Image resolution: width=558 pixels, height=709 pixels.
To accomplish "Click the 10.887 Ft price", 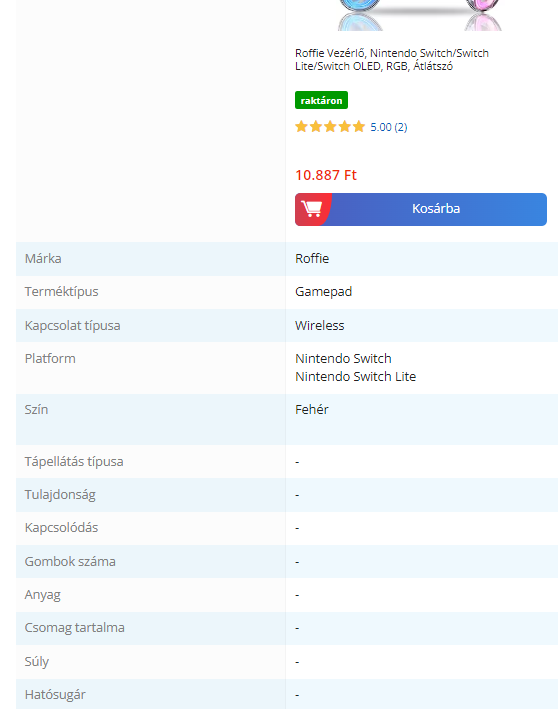I will coord(326,175).
